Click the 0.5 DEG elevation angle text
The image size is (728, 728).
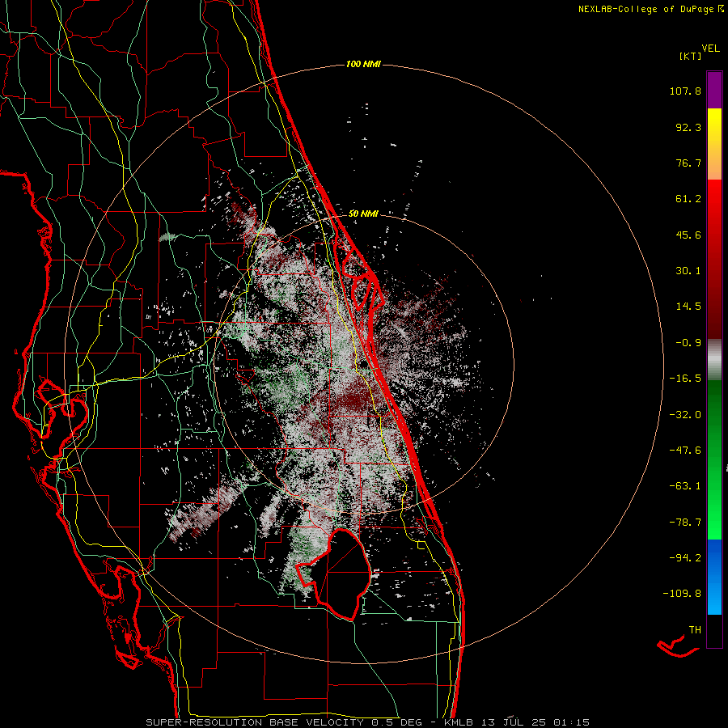coord(396,722)
